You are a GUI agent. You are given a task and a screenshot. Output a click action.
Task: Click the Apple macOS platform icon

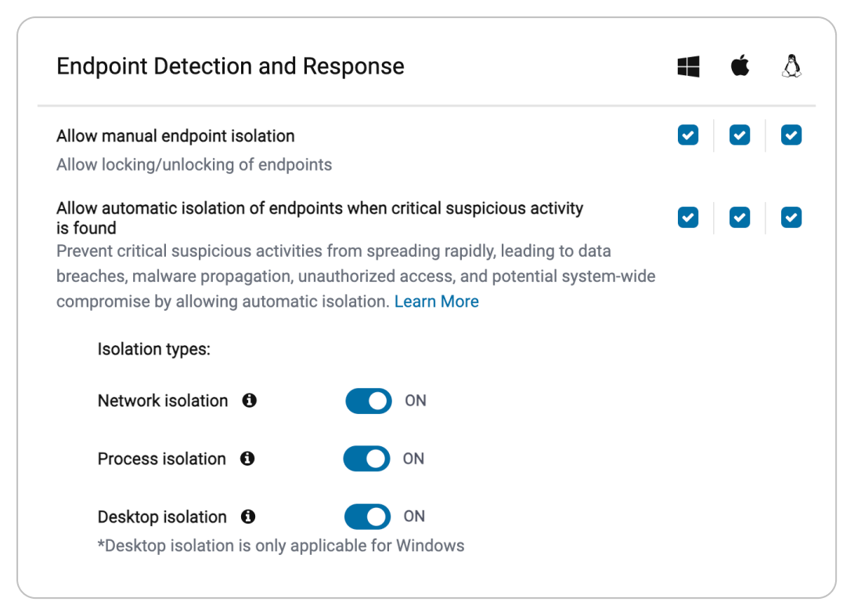click(x=739, y=66)
